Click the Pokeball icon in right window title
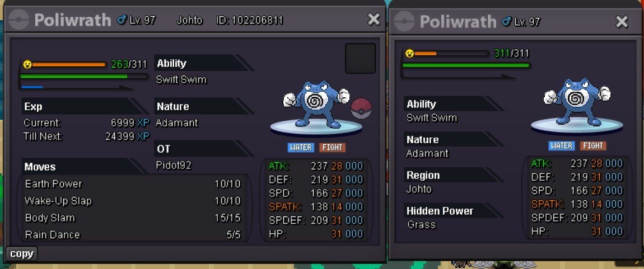 click(x=404, y=21)
